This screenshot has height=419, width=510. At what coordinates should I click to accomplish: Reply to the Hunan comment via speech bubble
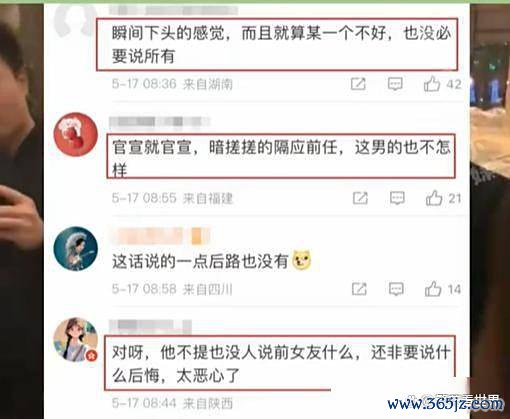pyautogui.click(x=395, y=84)
